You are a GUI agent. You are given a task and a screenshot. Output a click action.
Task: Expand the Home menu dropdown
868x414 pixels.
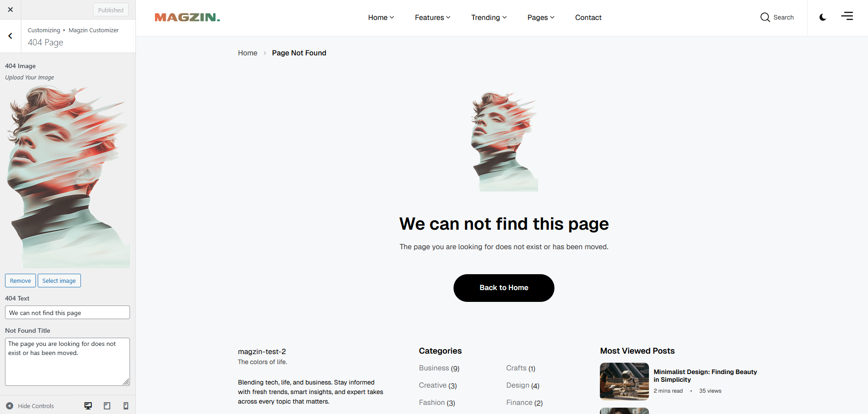point(381,17)
